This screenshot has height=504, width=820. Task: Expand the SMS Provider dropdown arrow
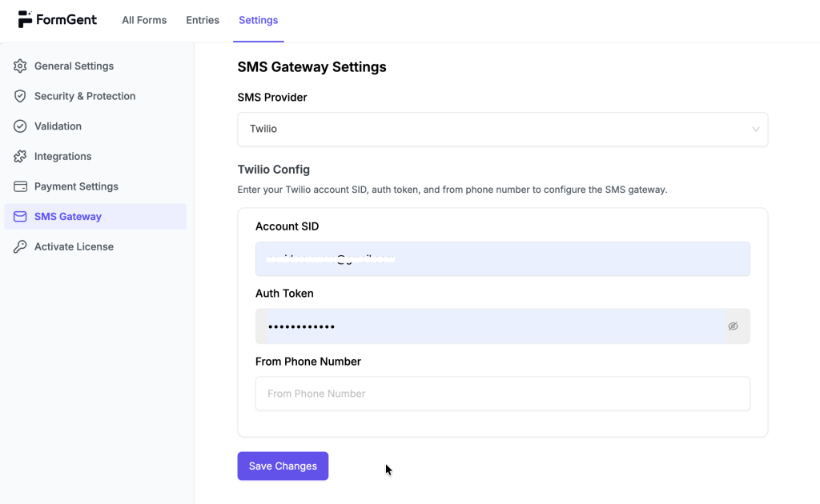pyautogui.click(x=756, y=129)
